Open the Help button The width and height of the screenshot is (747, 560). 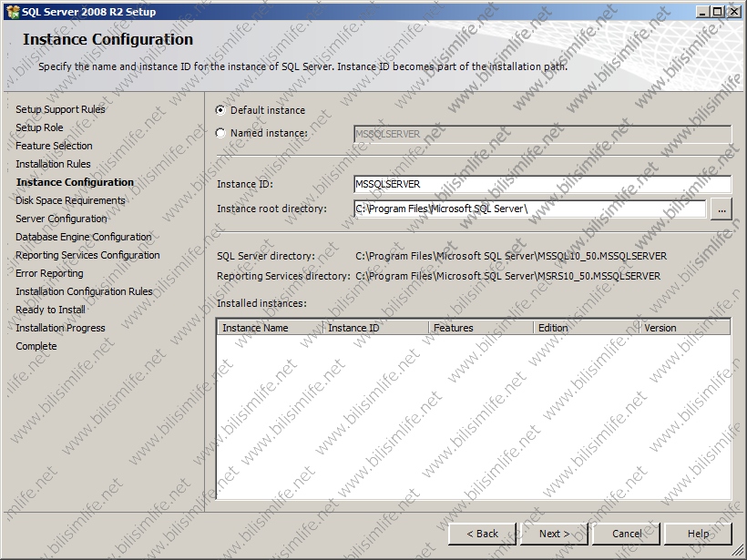tap(698, 534)
